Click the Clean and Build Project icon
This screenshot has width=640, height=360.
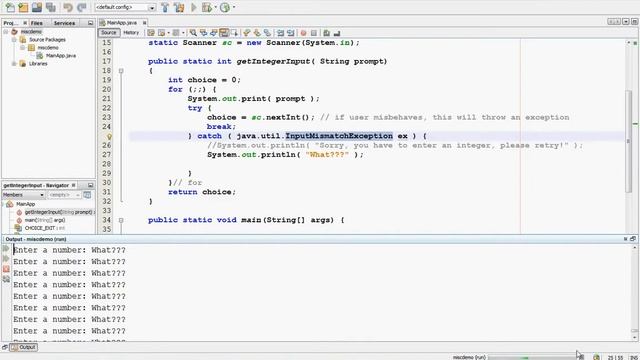tap(179, 7)
